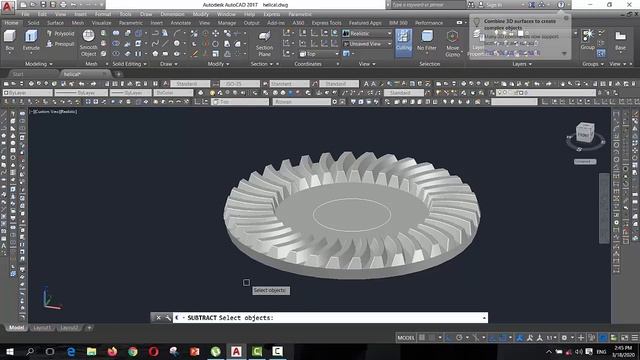This screenshot has height=360, width=640.
Task: Open the Realistic visual style dropdown
Action: (x=367, y=33)
